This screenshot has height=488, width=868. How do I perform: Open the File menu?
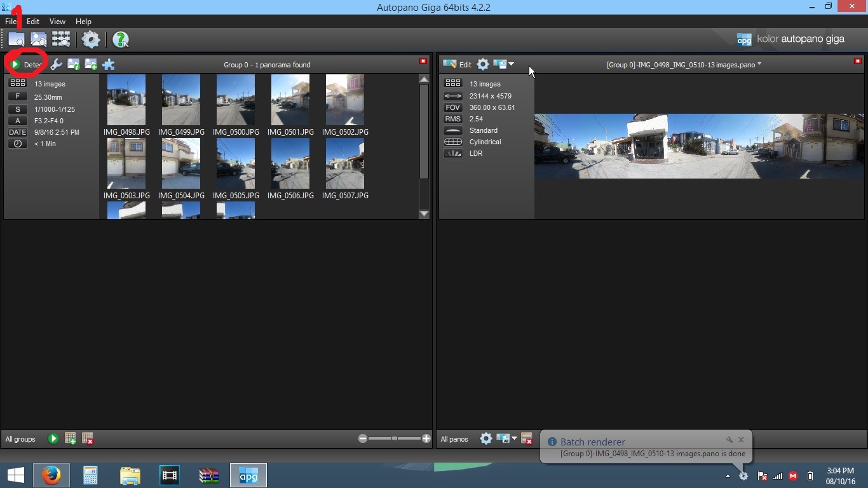[x=11, y=22]
